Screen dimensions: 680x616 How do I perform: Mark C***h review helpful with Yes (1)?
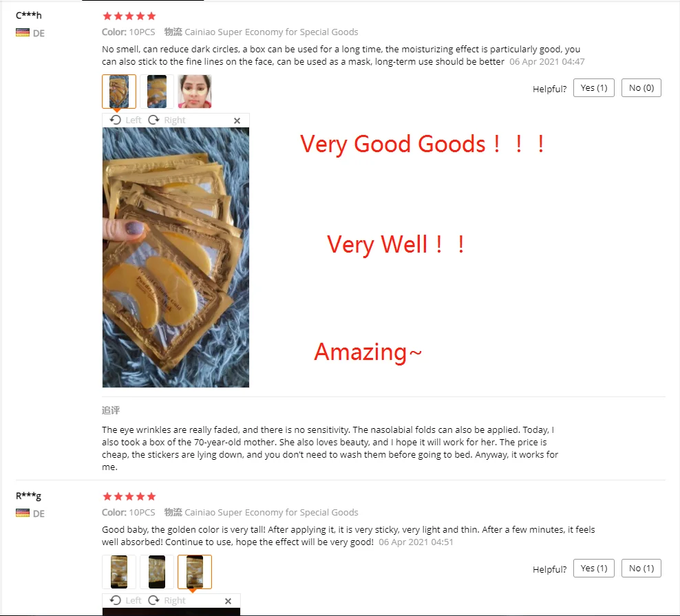(x=594, y=88)
